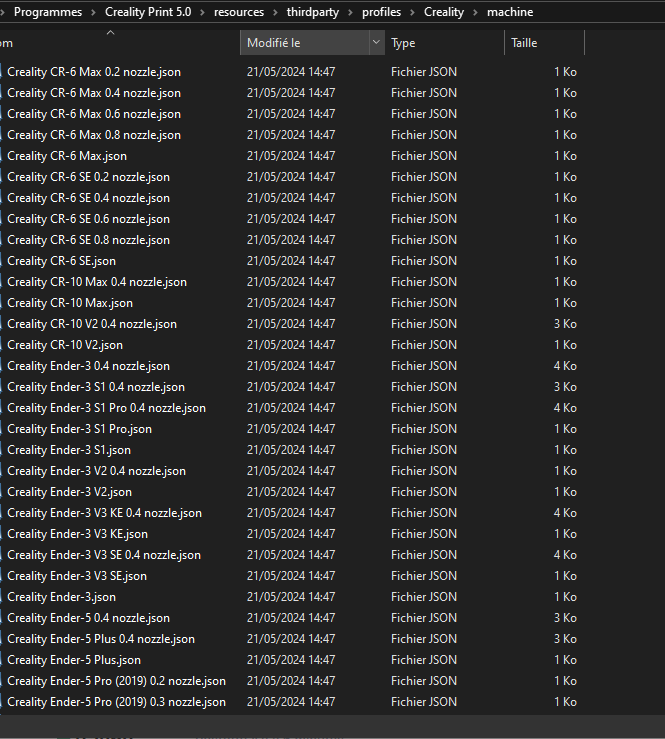Go to resources breadcrumb folder
Viewport: 665px width, 739px height.
pyautogui.click(x=239, y=12)
